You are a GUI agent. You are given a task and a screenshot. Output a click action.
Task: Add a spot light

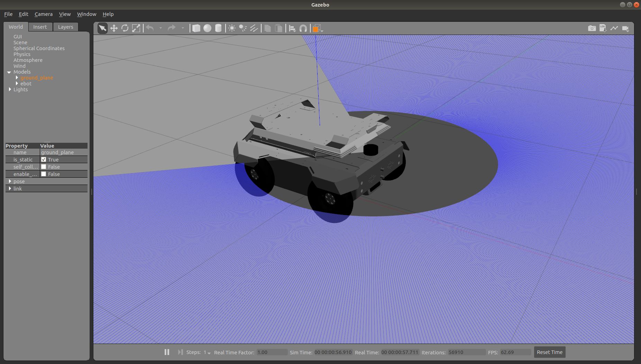click(x=243, y=28)
